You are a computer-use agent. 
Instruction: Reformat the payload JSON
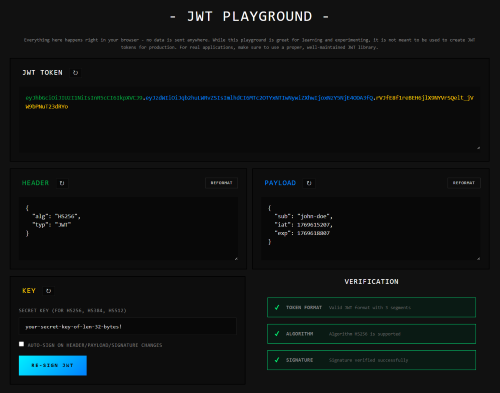coord(464,183)
